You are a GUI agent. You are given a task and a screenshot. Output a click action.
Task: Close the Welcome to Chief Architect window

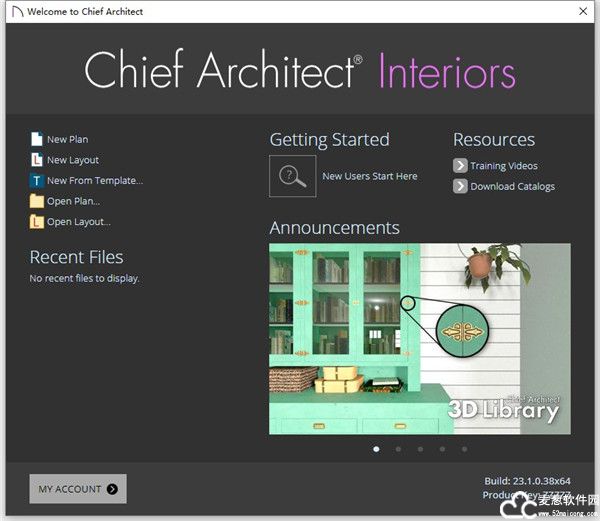click(x=582, y=12)
